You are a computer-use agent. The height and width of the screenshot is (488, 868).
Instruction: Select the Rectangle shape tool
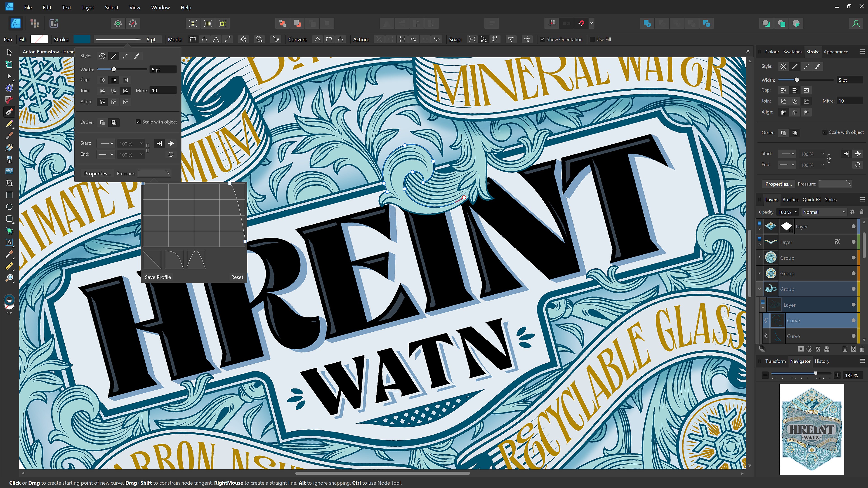[x=9, y=195]
